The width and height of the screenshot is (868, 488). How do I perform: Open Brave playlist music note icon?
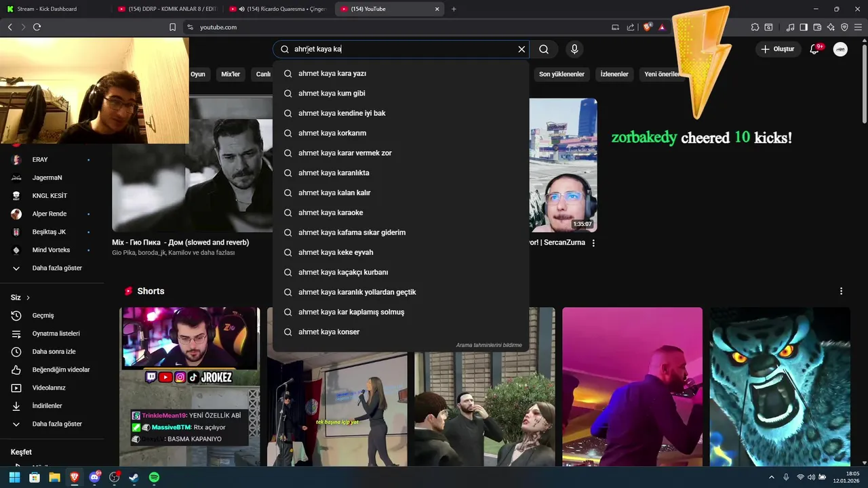790,27
